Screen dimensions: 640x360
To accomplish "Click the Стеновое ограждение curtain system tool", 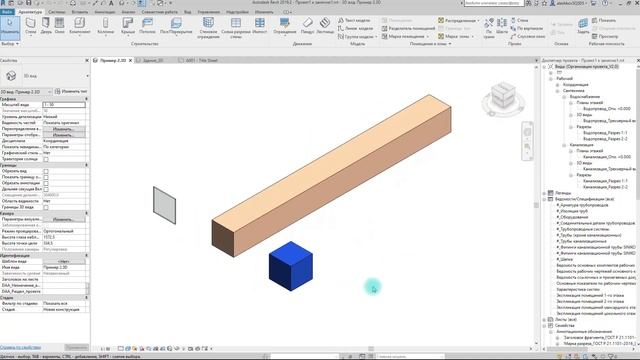I will pos(208,27).
